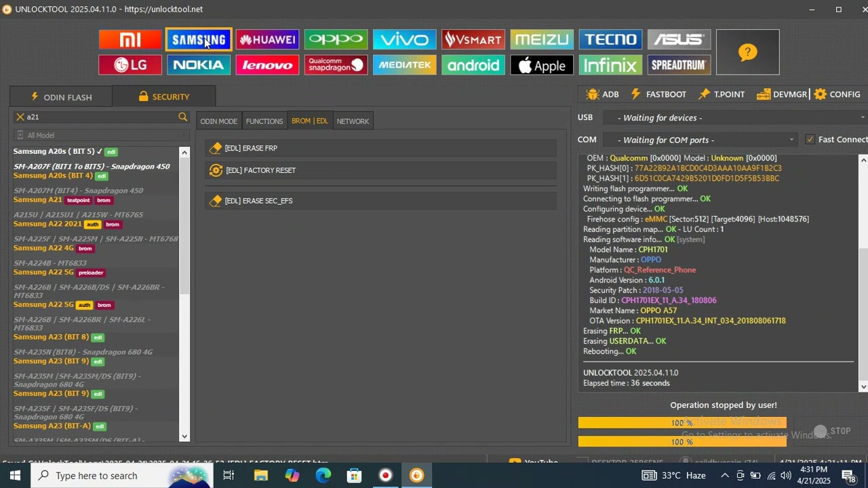
Task: Click the orange question mark help tile
Action: coord(748,52)
